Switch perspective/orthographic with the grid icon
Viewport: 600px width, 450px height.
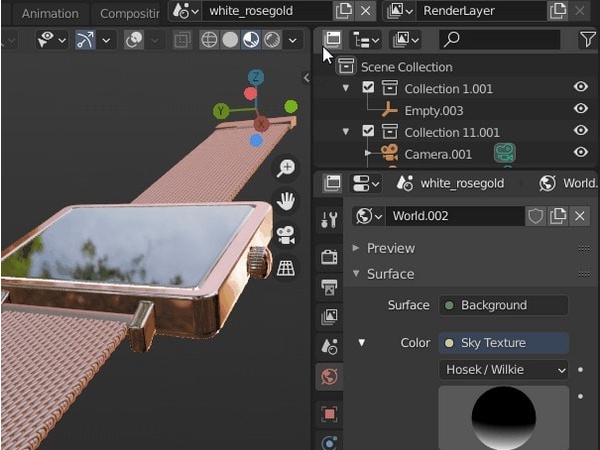click(286, 267)
